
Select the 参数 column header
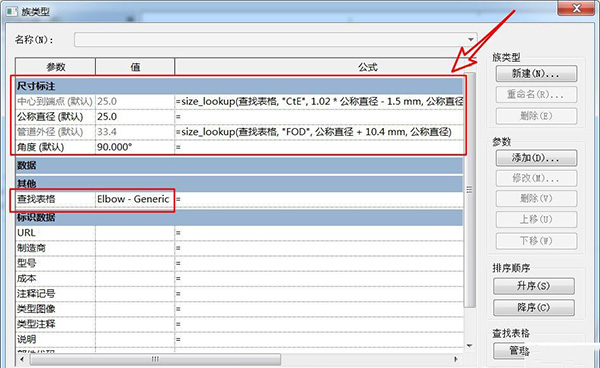55,67
